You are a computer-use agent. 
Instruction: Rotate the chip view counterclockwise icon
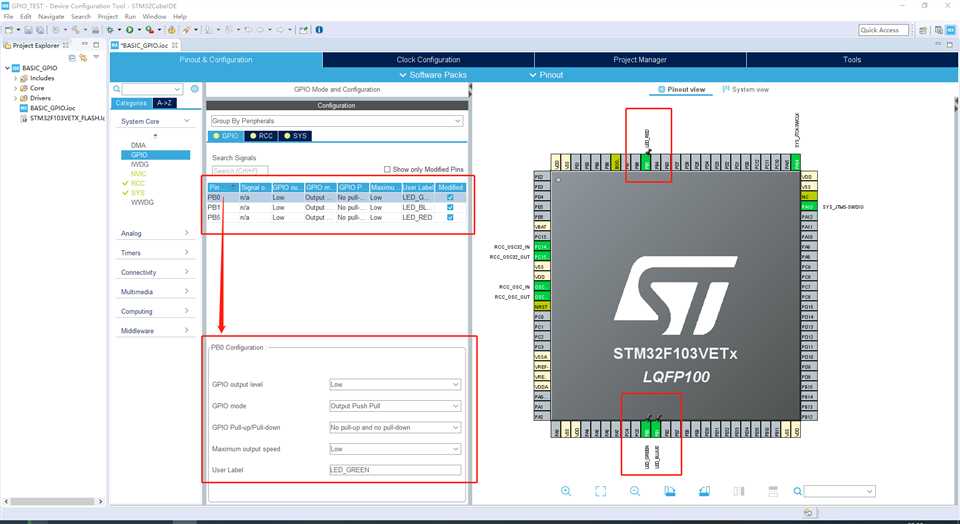[704, 491]
